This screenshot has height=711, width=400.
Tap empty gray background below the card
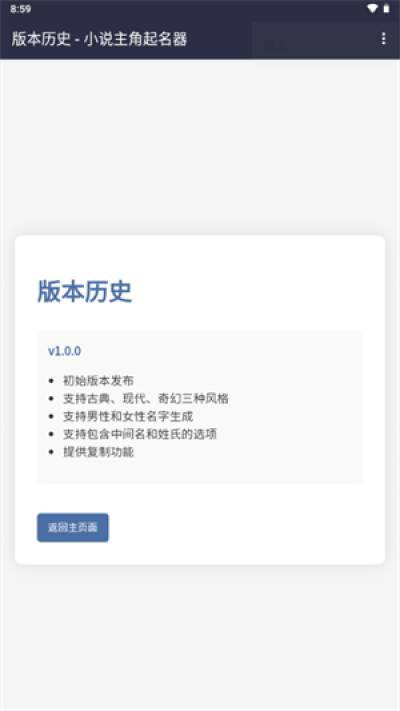(x=200, y=635)
